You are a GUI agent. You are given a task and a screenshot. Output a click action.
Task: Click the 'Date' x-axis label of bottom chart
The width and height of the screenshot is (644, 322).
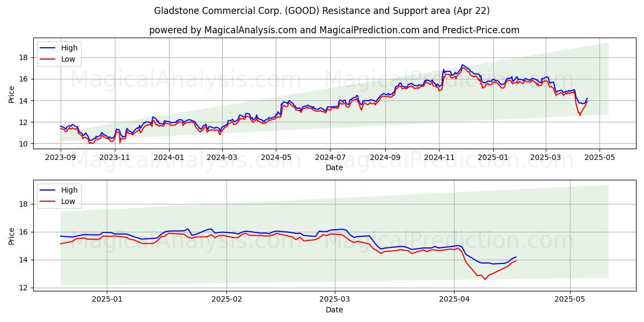(334, 310)
